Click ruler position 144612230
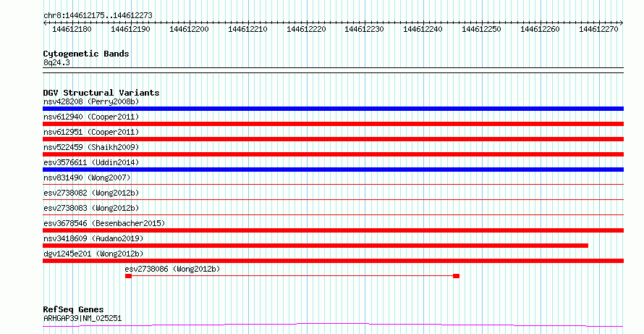The image size is (644, 334). pyautogui.click(x=364, y=29)
